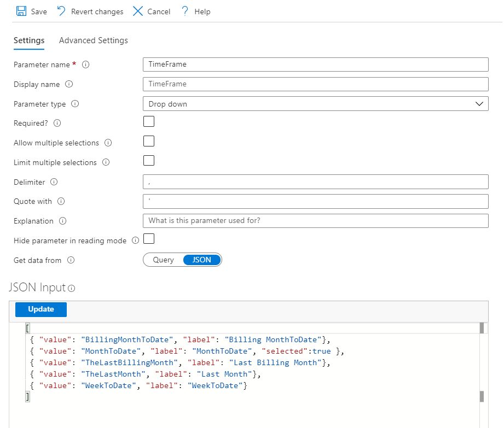Click the Help label
Image resolution: width=504 pixels, height=428 pixels.
[202, 11]
